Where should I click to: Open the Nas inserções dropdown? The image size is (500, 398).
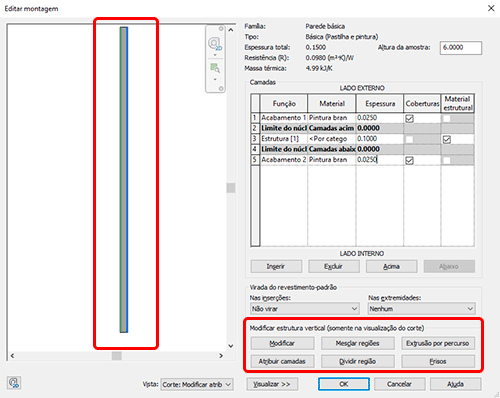304,309
